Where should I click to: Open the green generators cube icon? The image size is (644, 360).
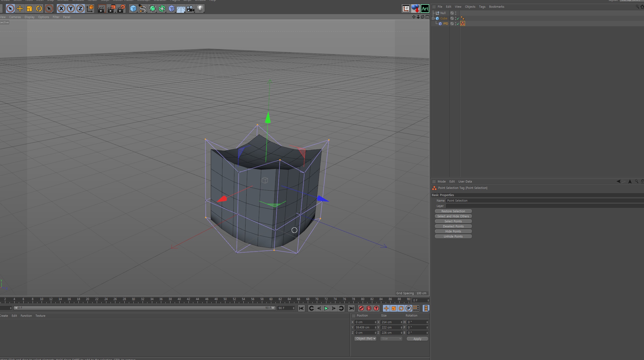click(152, 9)
